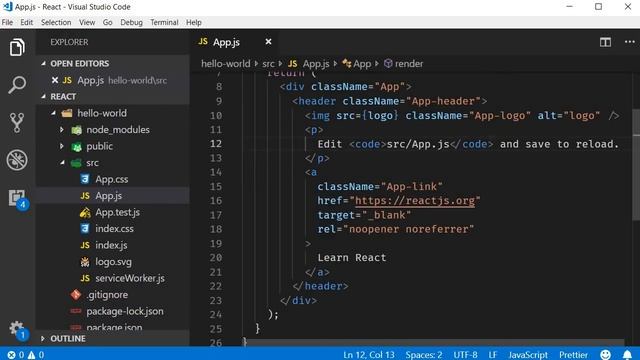Select the App.css file icon

85,179
